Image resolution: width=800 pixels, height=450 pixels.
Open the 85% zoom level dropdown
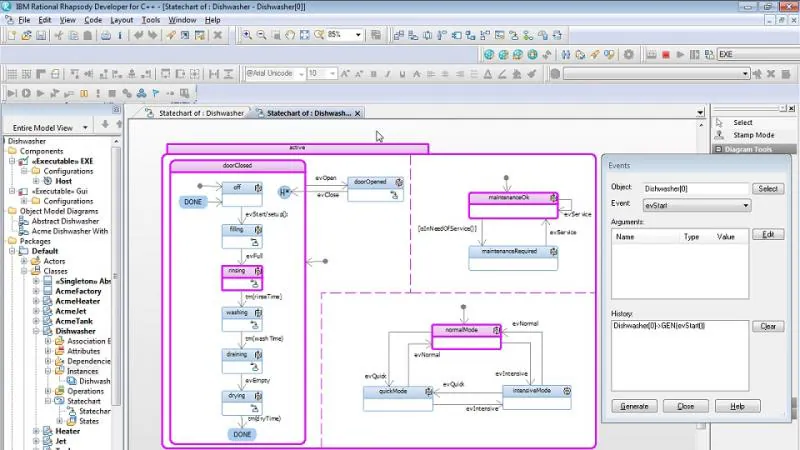358,35
